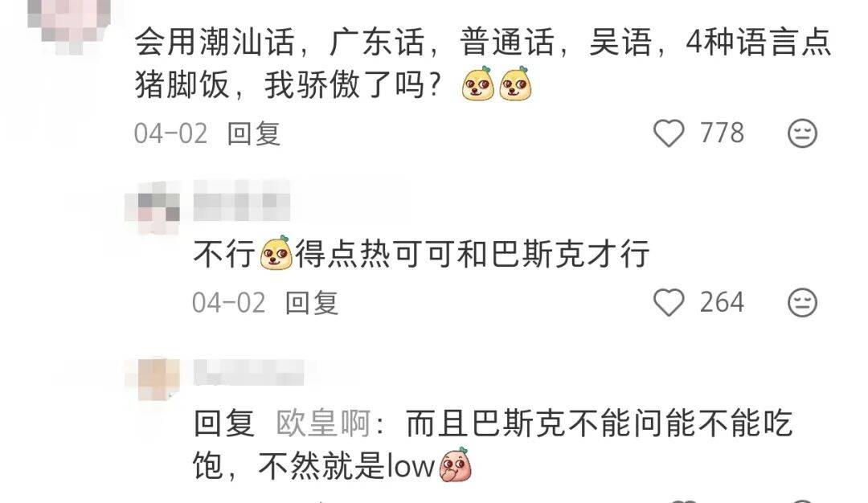
Task: Select the reply text ending with 不然就是low
Action: coord(493,444)
